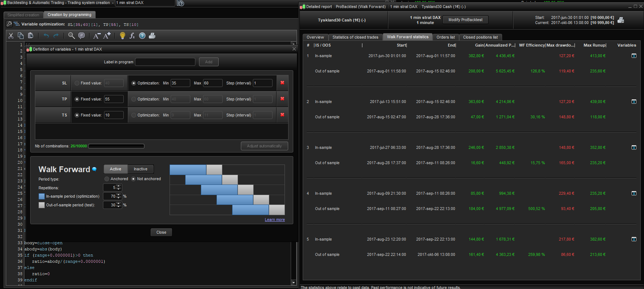
Task: Click the SL optimization Min field
Action: click(180, 83)
